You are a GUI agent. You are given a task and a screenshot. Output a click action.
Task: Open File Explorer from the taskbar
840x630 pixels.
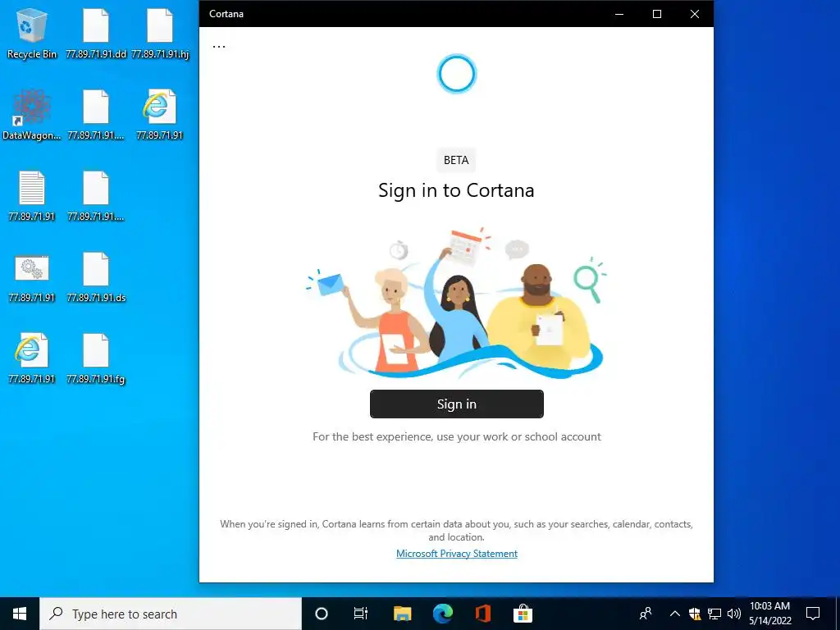point(402,614)
